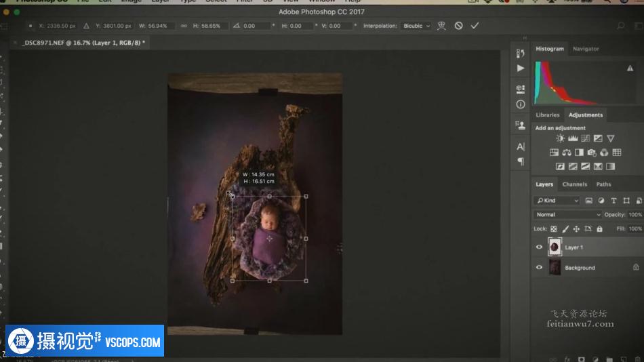Toggle lock position icon
The image size is (644, 362).
tap(577, 229)
